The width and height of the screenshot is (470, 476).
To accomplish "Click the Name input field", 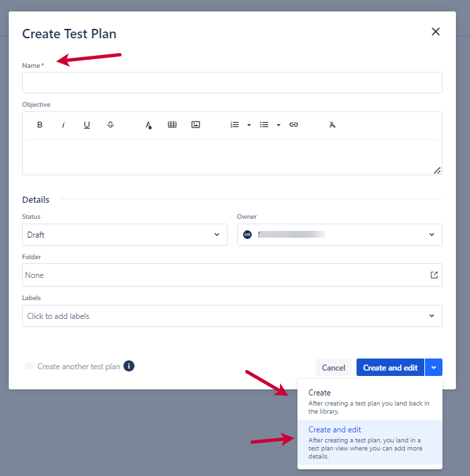I will (232, 83).
